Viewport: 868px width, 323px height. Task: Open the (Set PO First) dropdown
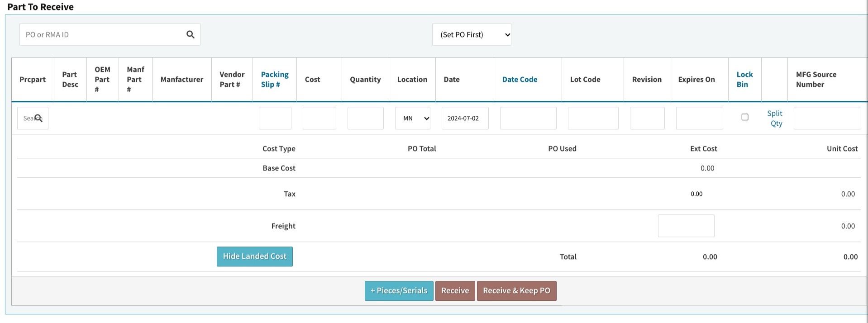pyautogui.click(x=471, y=35)
